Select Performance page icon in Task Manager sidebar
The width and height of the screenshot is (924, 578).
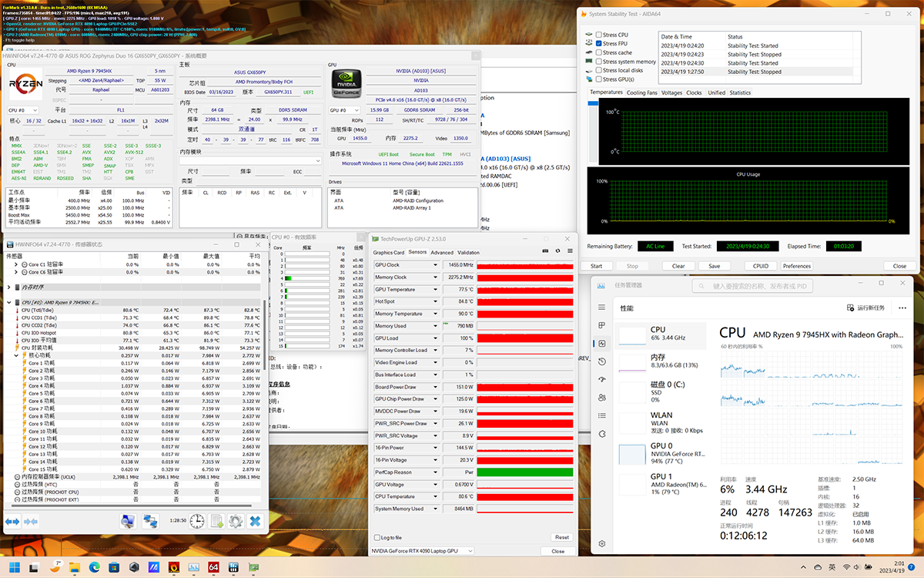tap(602, 344)
